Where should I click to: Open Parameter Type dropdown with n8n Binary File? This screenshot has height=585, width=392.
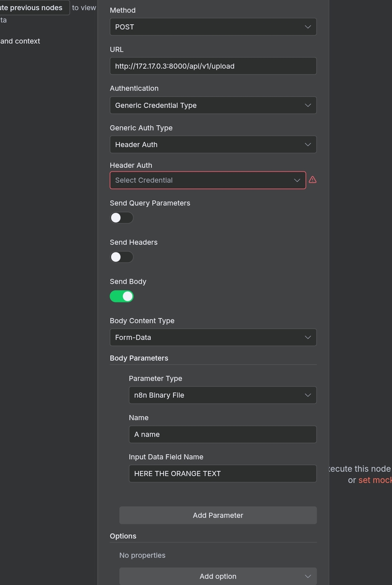coord(222,395)
